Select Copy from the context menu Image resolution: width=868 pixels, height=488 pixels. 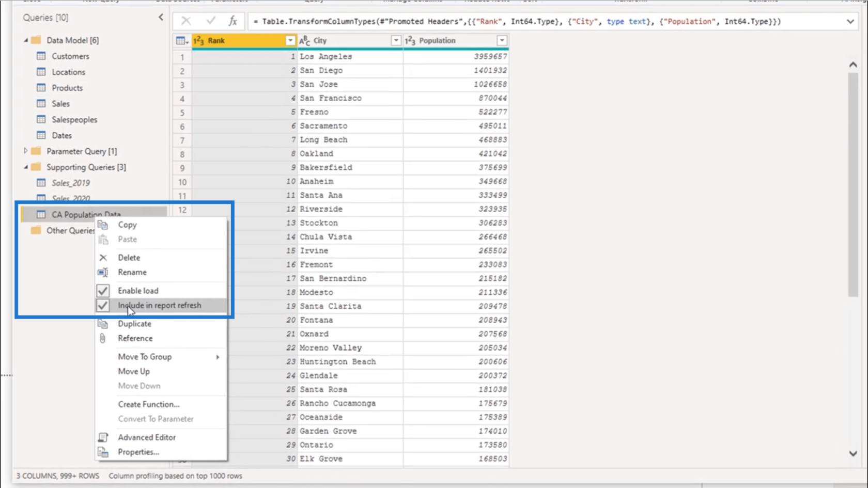pos(161,225)
